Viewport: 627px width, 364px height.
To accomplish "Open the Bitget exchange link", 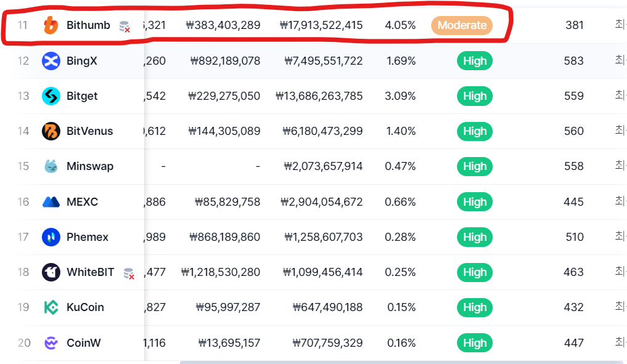I will point(82,96).
